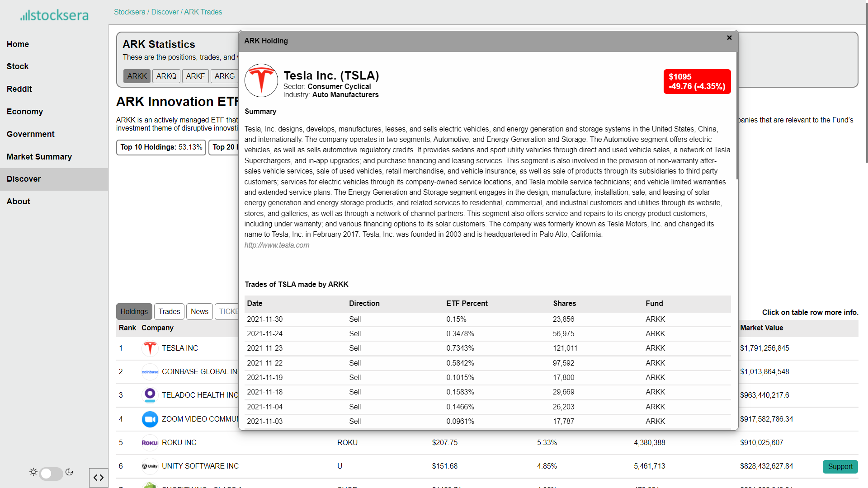Select the ARKQ fund button
Viewport: 868px width, 488px height.
pyautogui.click(x=166, y=76)
